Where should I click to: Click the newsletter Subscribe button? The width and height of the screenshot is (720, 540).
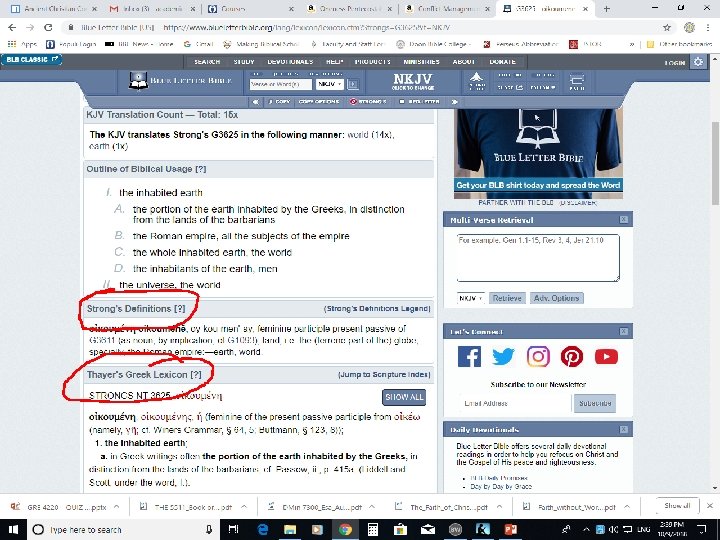tap(595, 403)
